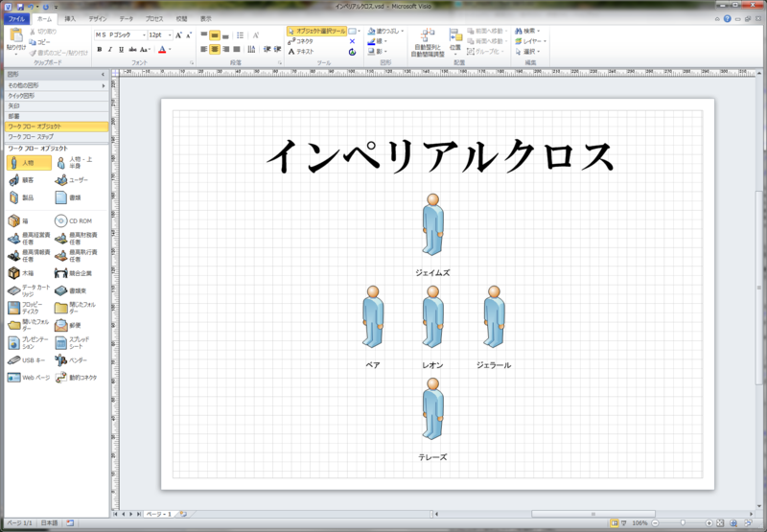Screen dimensions: 767x532
Task: Toggle Italic formatting
Action: coord(110,50)
